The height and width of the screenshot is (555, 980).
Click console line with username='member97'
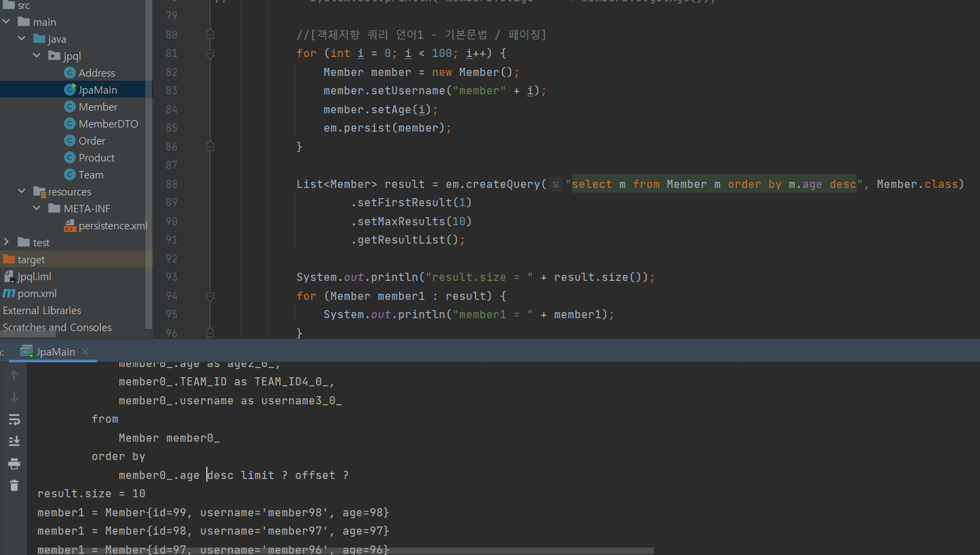214,531
